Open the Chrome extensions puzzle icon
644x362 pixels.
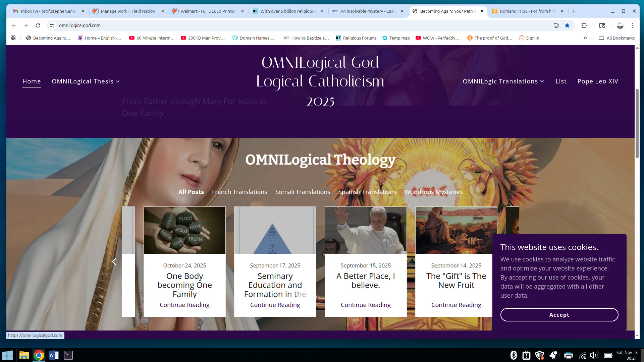click(584, 25)
